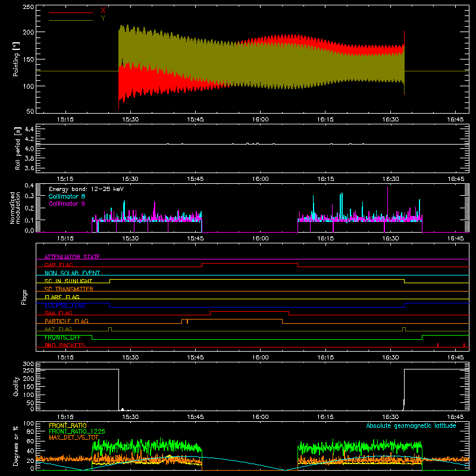The height and width of the screenshot is (476, 476).
Task: Click the red X legend label
Action: [103, 11]
